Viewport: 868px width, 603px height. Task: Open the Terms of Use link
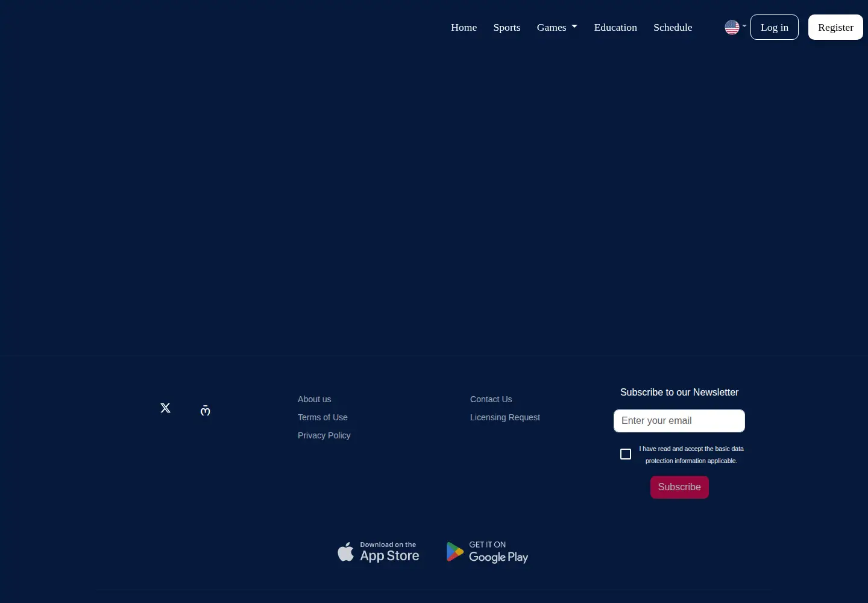pos(322,417)
